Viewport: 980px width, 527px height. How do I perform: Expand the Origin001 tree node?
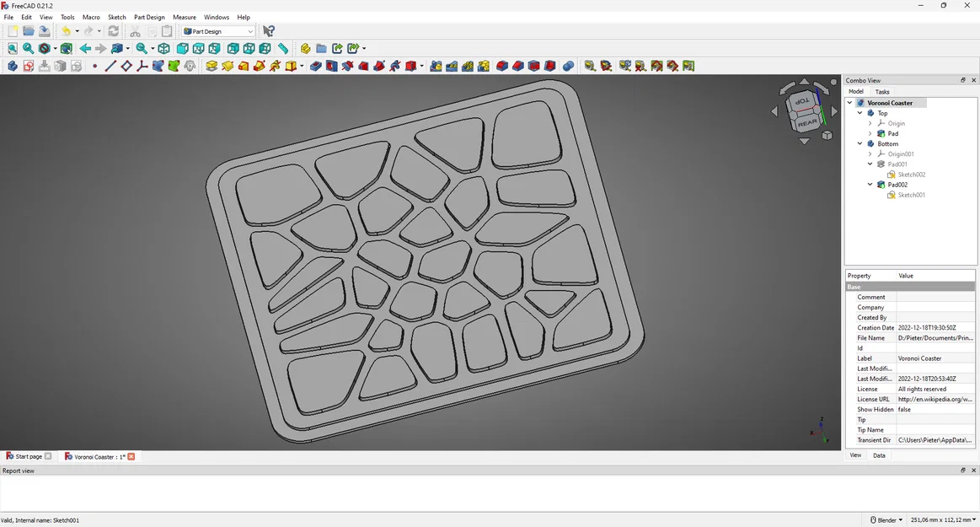[x=870, y=153]
